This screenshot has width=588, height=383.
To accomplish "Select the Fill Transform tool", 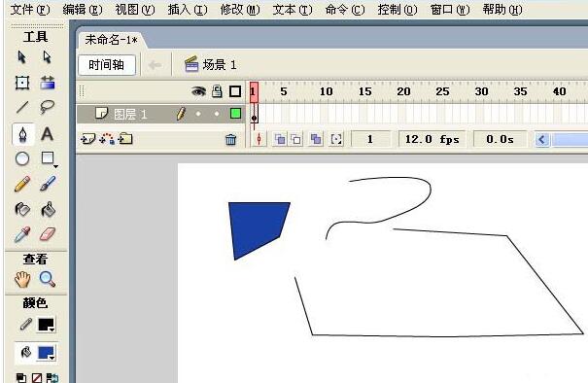I will [48, 83].
